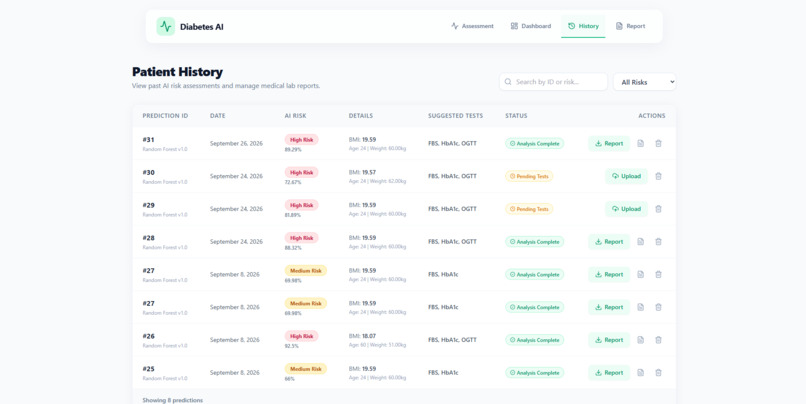Click the Pending Tests status of prediction #29
Viewport: 806px width, 404px height.
(x=529, y=209)
